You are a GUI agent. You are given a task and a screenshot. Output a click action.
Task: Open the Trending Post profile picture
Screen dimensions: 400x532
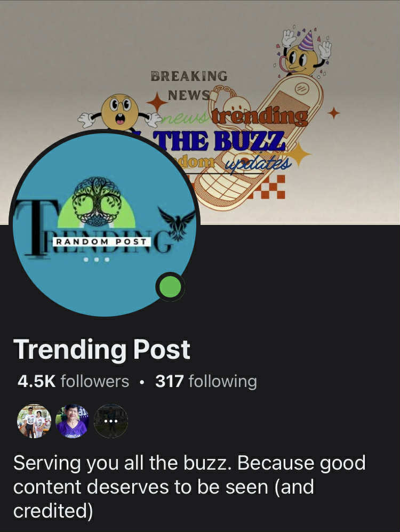(105, 223)
